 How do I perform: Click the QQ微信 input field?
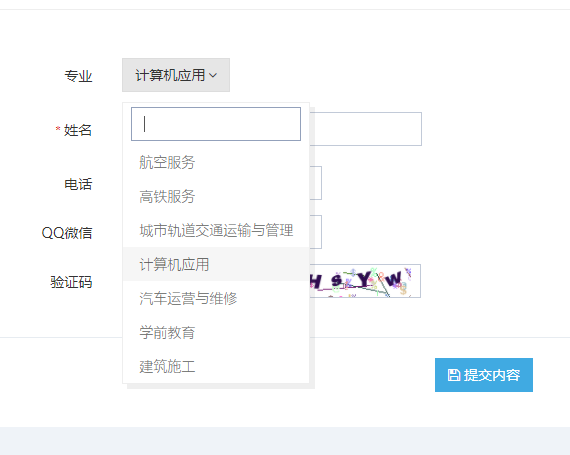[x=316, y=232]
